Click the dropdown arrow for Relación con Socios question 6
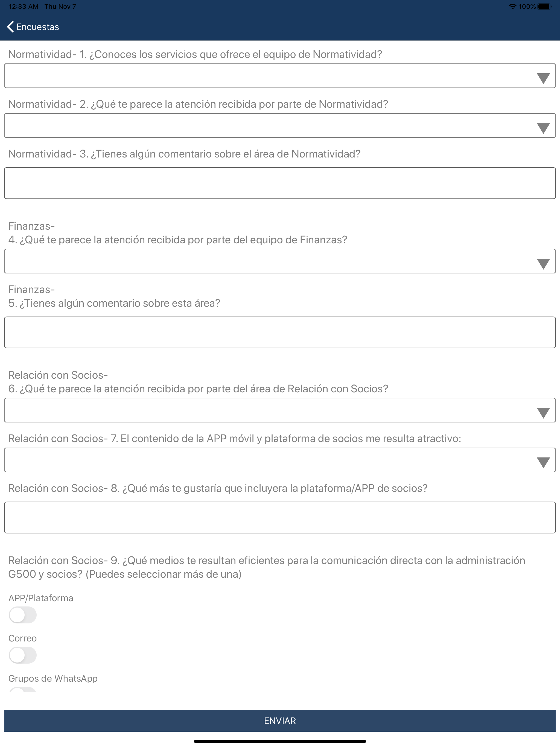Screen dimensions: 560x747 coord(543,413)
